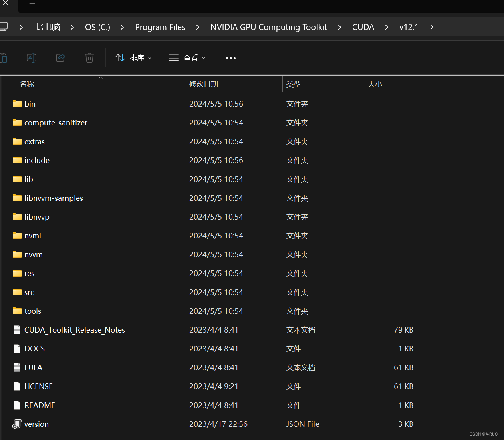The image size is (504, 440).
Task: Click the CUDA_Toolkit_Release_Notes document icon
Action: point(17,329)
